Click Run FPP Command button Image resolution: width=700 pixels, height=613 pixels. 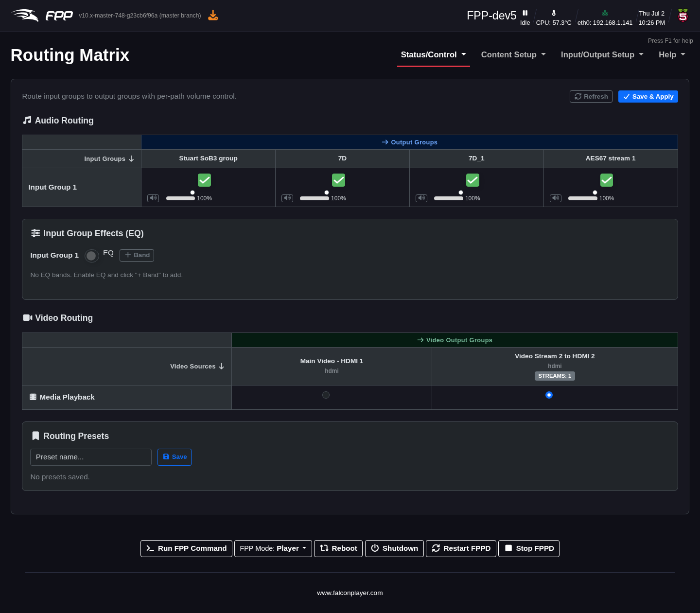(186, 548)
